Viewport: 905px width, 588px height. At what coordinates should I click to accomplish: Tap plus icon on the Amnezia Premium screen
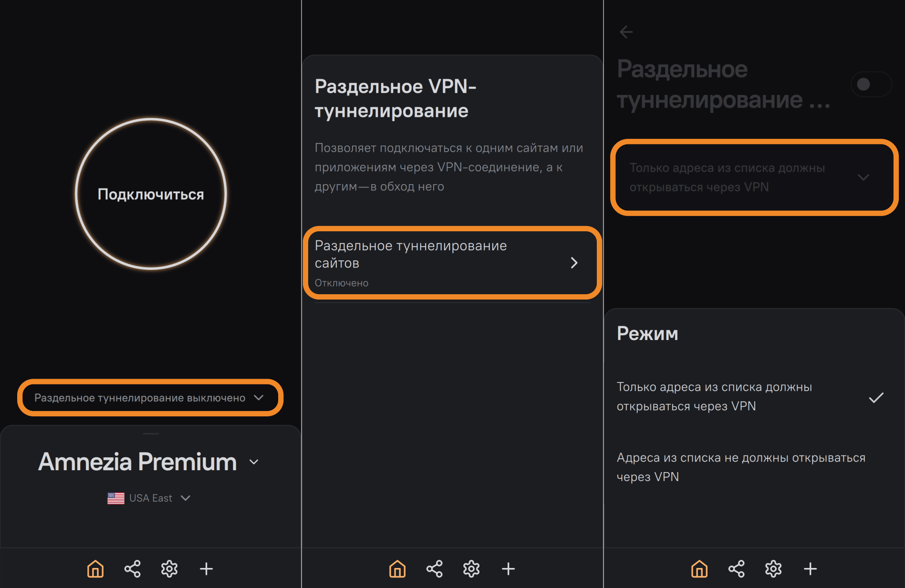tap(206, 568)
